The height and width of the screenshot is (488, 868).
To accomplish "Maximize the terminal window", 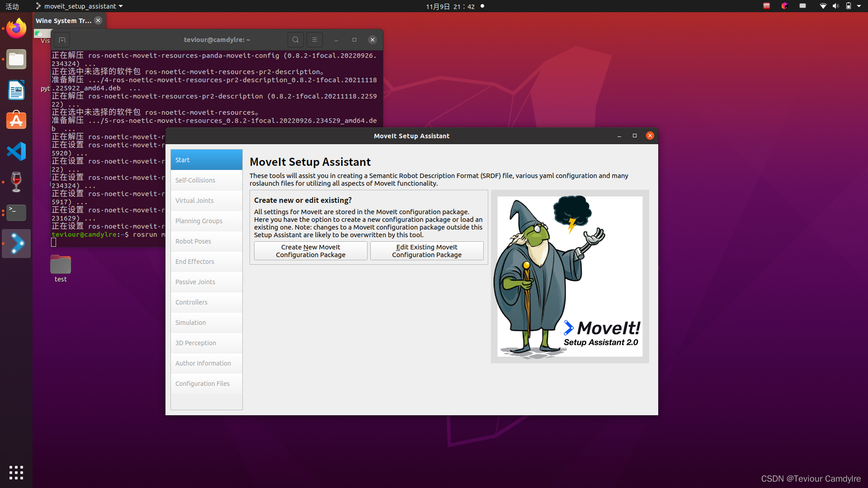I will click(354, 40).
